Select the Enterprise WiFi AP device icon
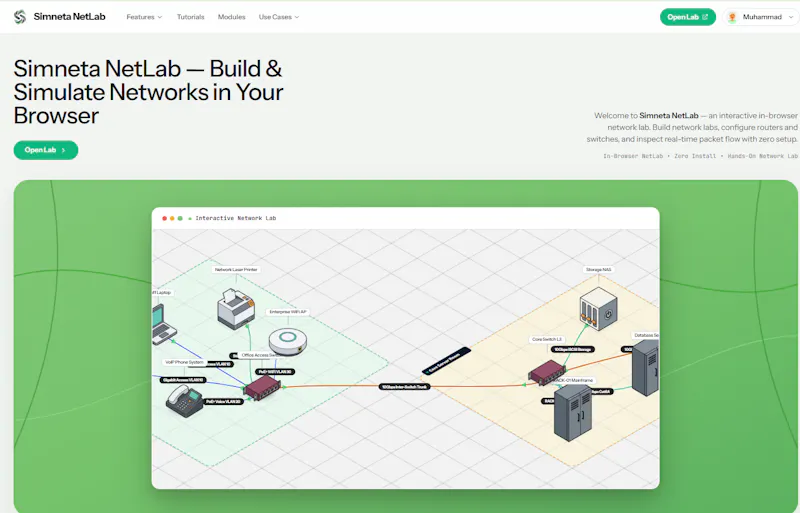This screenshot has width=800, height=513. click(288, 341)
